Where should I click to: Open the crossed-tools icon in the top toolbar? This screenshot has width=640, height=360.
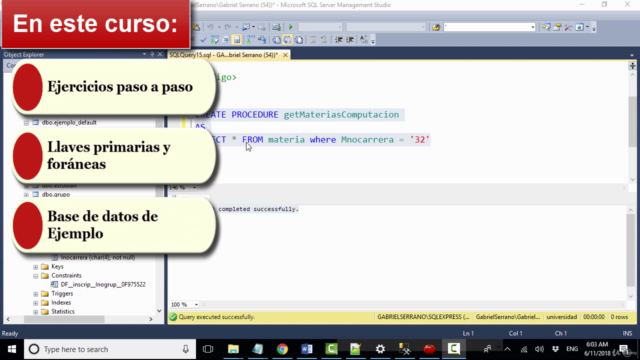[x=568, y=27]
